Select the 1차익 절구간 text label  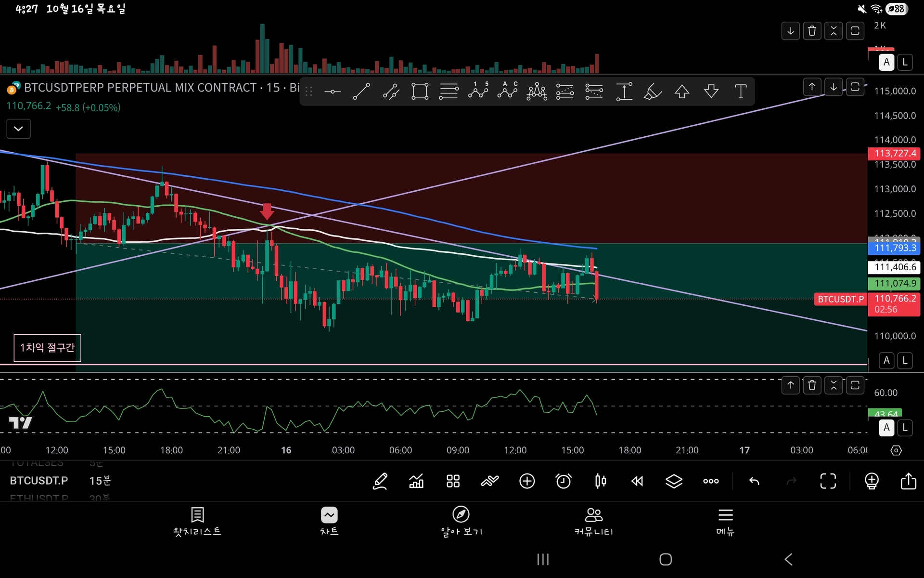[47, 348]
